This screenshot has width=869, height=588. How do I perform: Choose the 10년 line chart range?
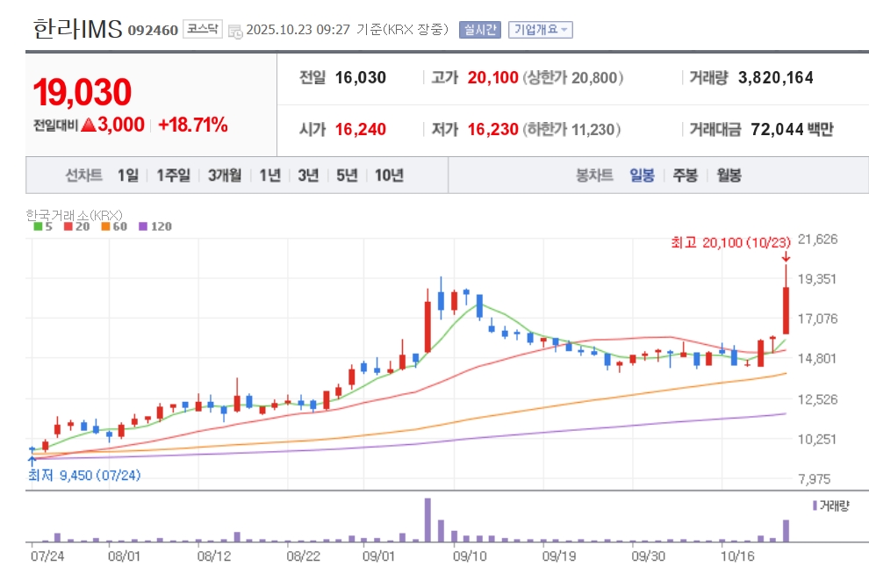coord(389,175)
